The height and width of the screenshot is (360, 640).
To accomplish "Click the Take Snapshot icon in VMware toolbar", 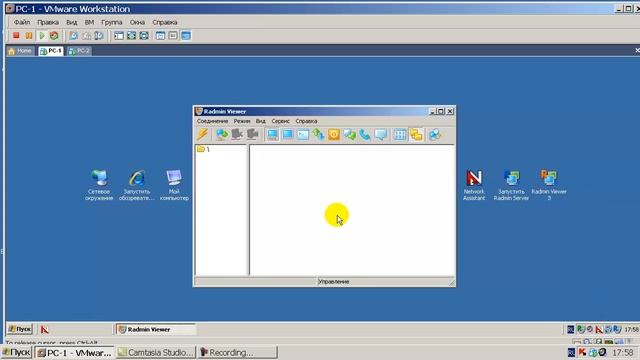I will [73, 36].
